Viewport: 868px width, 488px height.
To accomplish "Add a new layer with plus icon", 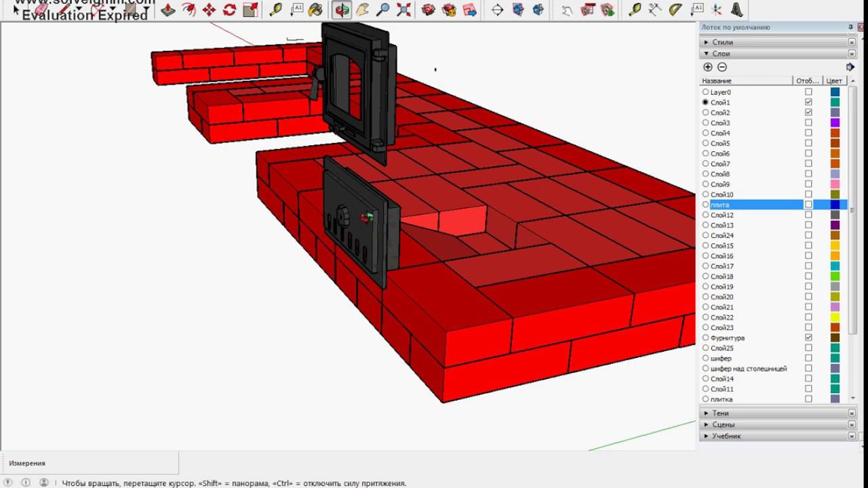I will click(x=708, y=67).
